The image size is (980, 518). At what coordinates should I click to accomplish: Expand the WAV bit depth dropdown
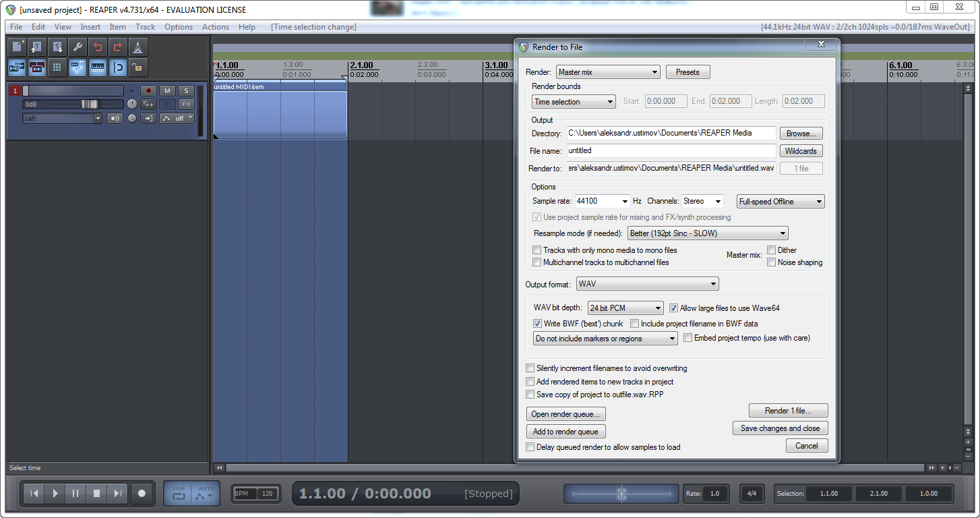[x=625, y=308]
